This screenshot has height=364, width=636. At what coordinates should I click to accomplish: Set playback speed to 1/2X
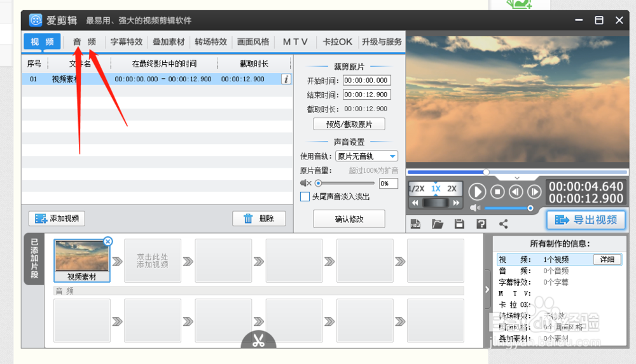point(417,189)
